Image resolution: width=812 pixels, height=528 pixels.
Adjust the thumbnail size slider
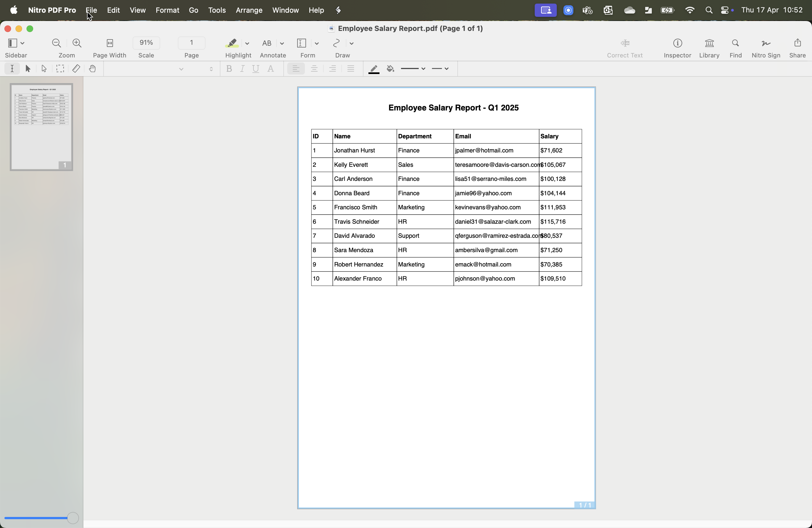tap(73, 518)
